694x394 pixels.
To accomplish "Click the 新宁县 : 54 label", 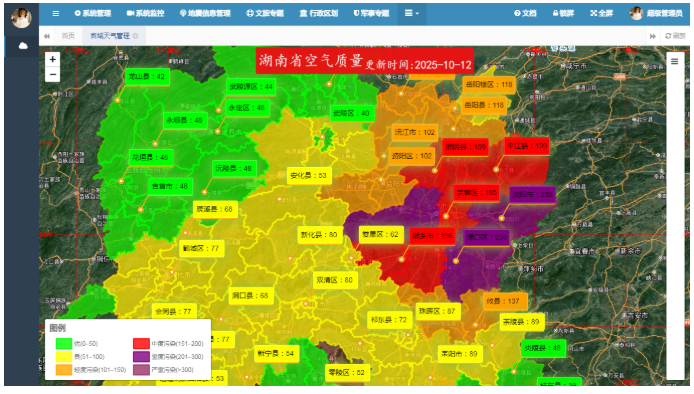I will pos(276,354).
